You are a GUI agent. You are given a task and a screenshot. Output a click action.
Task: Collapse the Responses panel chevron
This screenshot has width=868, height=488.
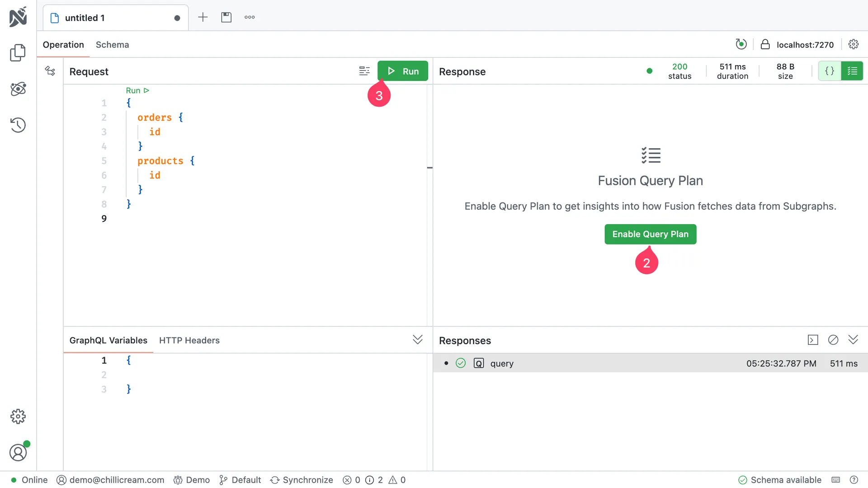tap(853, 340)
